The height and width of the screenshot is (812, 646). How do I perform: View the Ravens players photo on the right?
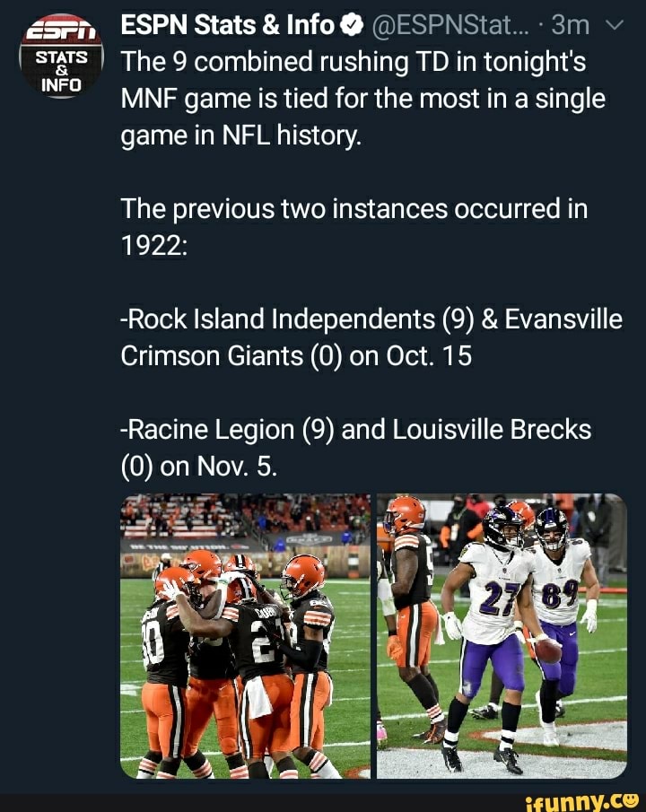(502, 635)
